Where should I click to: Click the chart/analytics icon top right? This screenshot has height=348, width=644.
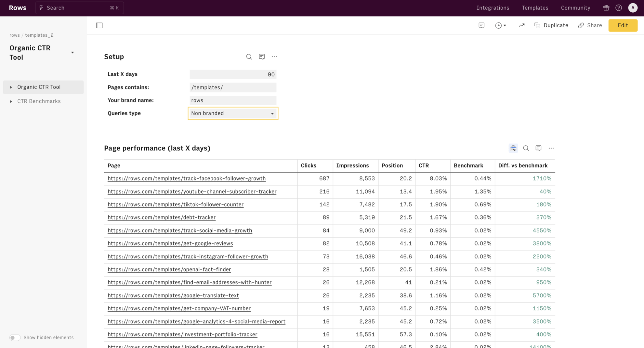click(x=521, y=25)
